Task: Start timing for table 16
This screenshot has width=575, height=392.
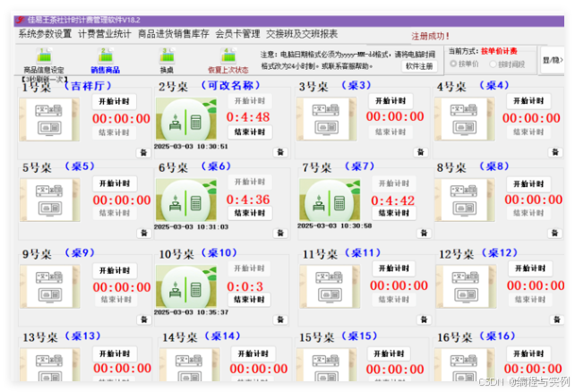Action: click(528, 354)
